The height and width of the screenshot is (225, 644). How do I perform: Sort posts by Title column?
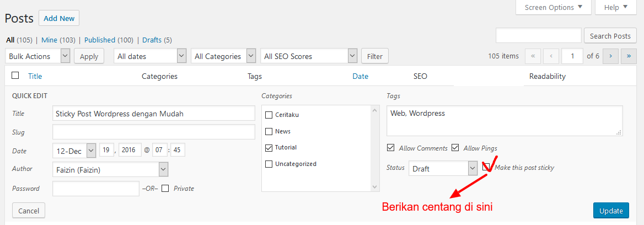tap(35, 76)
